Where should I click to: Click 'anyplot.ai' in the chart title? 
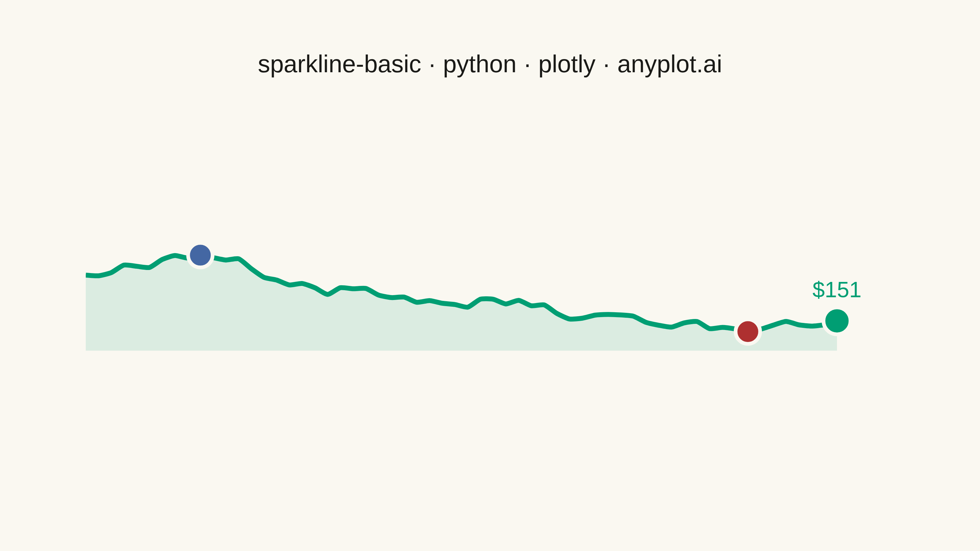pyautogui.click(x=669, y=65)
